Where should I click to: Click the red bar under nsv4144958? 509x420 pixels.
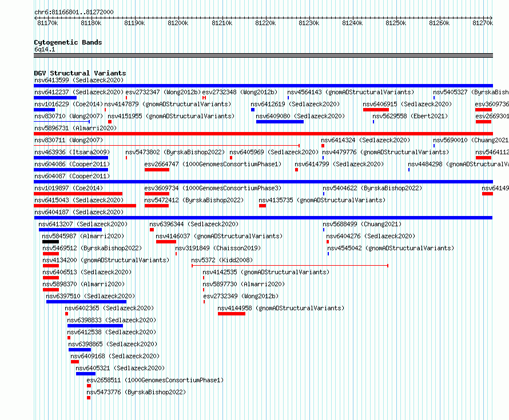click(x=232, y=314)
